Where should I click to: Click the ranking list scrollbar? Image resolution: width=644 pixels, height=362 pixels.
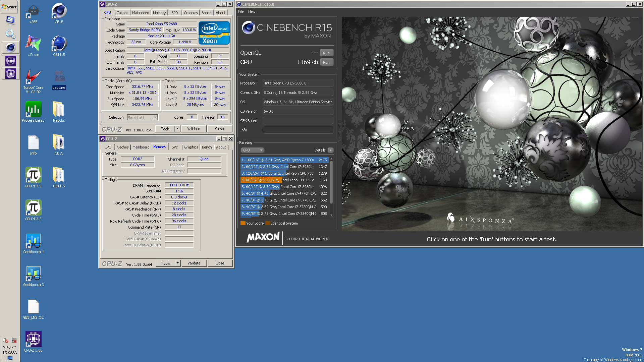pyautogui.click(x=331, y=183)
